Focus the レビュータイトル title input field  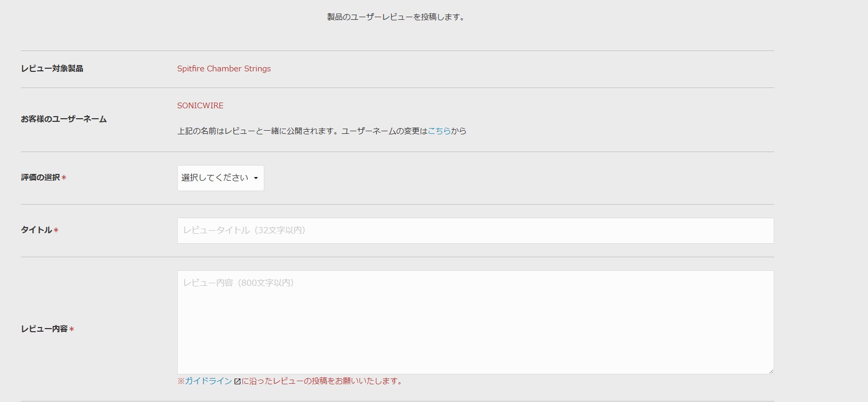[x=475, y=231]
